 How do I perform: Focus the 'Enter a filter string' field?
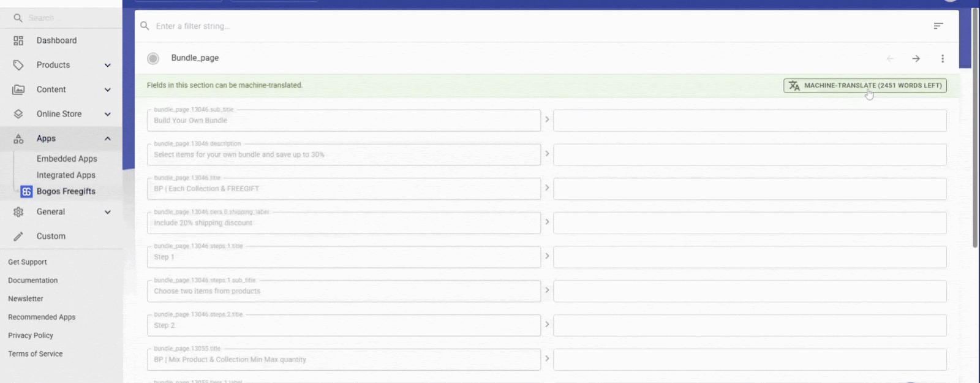[539, 26]
